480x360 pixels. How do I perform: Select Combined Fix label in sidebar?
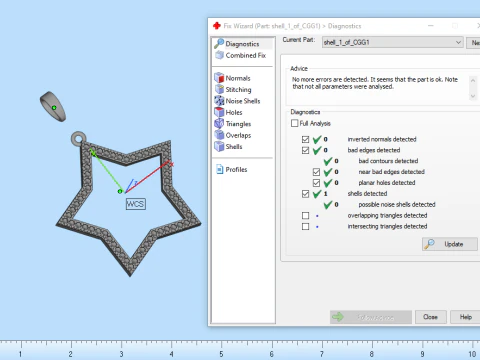click(246, 55)
